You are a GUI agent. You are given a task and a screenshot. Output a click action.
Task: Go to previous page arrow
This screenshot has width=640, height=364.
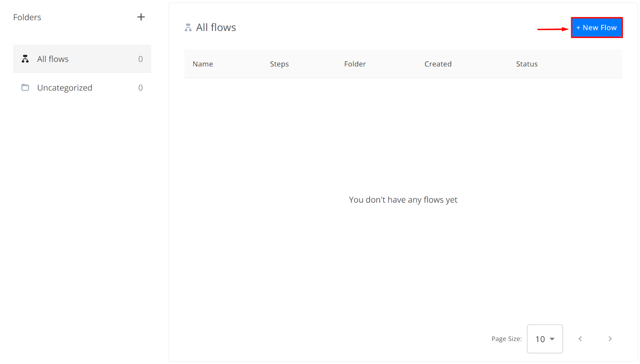(x=580, y=339)
